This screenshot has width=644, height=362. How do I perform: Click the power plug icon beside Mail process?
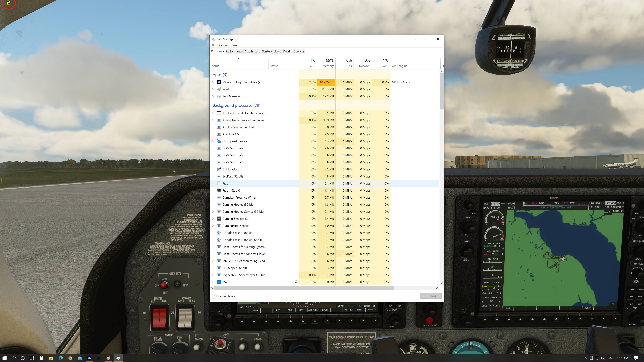(296, 282)
